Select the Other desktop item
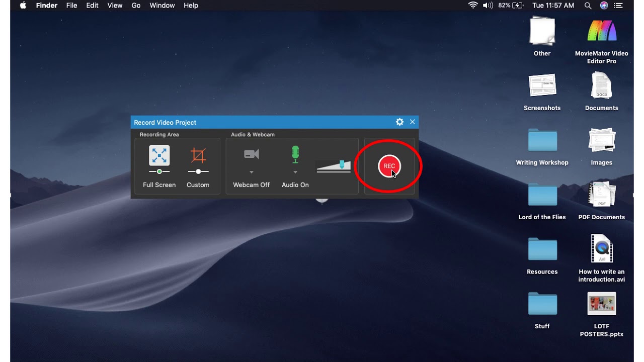The height and width of the screenshot is (362, 644). pyautogui.click(x=542, y=37)
